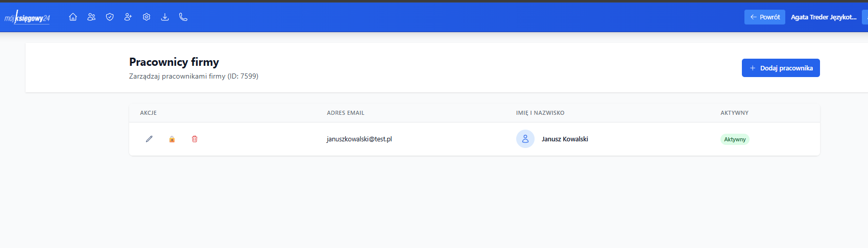Click the januszkowalski@test.pl email
The width and height of the screenshot is (868, 248).
(359, 139)
